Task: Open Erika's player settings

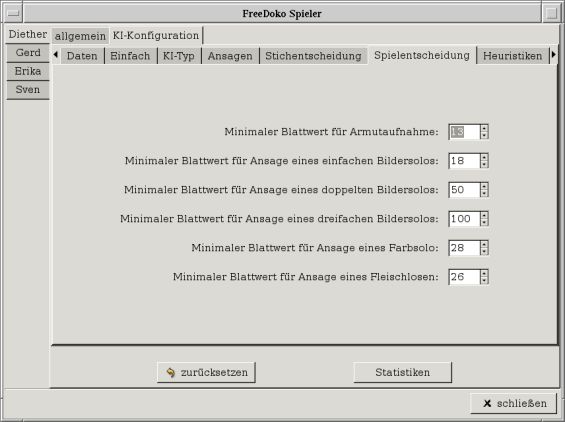Action: [x=28, y=71]
